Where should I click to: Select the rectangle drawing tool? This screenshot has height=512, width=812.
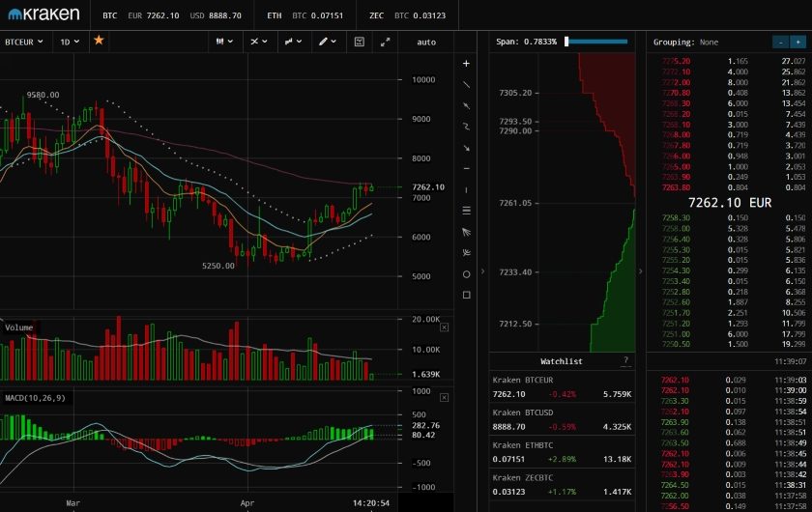pos(466,295)
